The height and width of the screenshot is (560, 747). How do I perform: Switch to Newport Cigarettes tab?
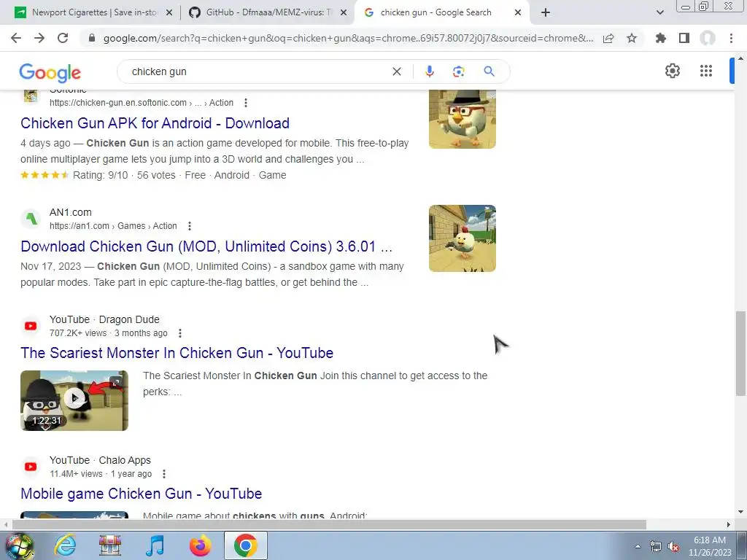(x=93, y=12)
